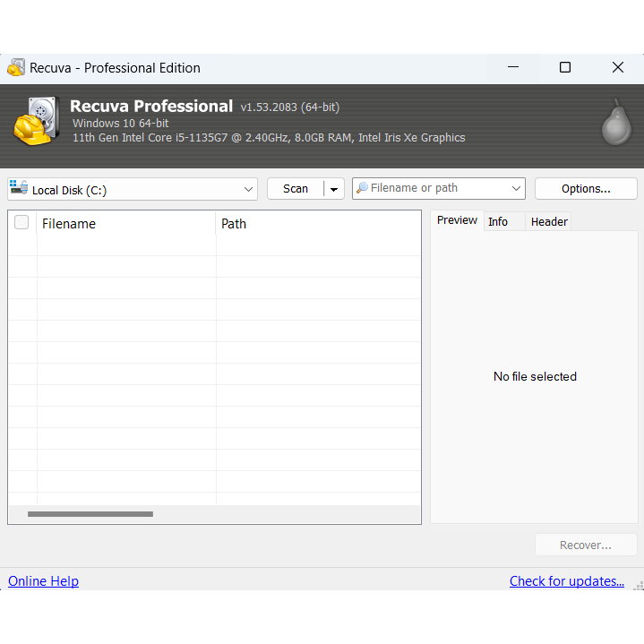The width and height of the screenshot is (644, 644).
Task: Open the Options dialog
Action: click(586, 189)
